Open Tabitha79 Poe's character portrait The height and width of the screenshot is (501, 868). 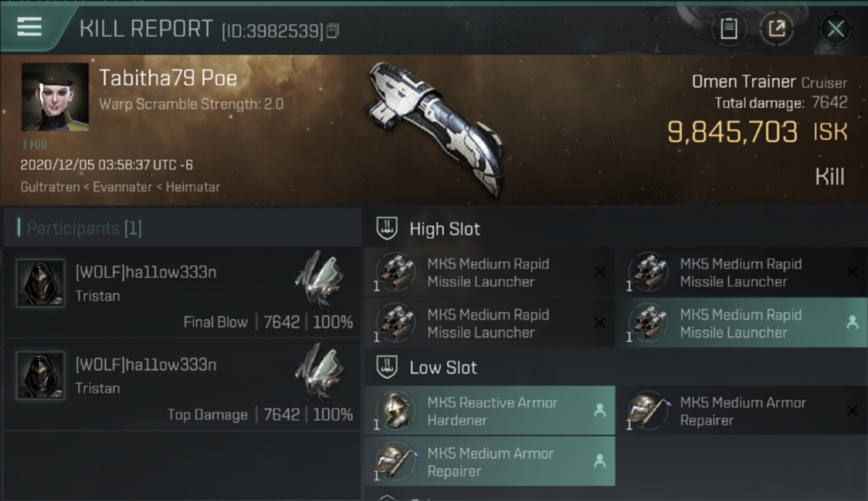click(x=55, y=97)
